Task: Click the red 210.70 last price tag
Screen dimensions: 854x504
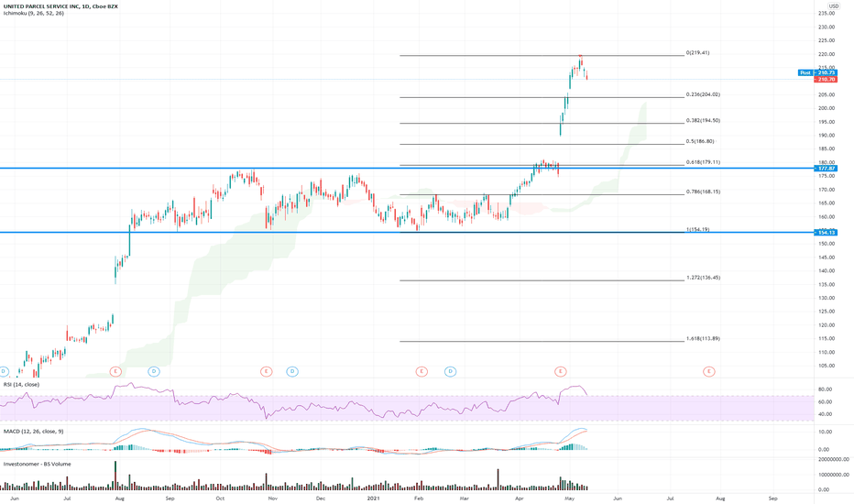Action: (x=827, y=80)
